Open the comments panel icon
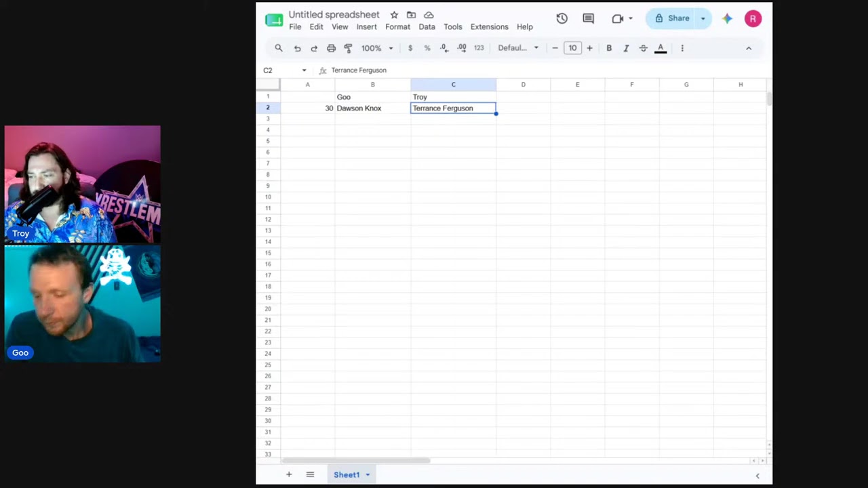Image resolution: width=868 pixels, height=488 pixels. [589, 18]
